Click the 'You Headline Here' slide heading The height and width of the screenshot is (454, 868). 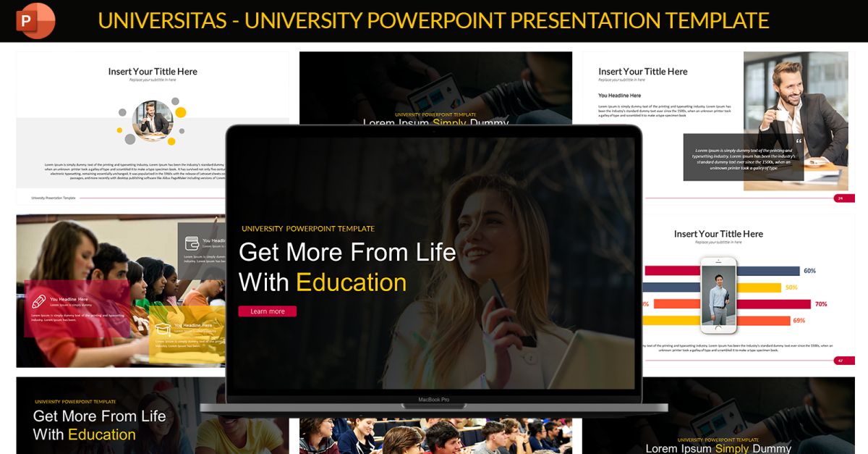point(620,96)
